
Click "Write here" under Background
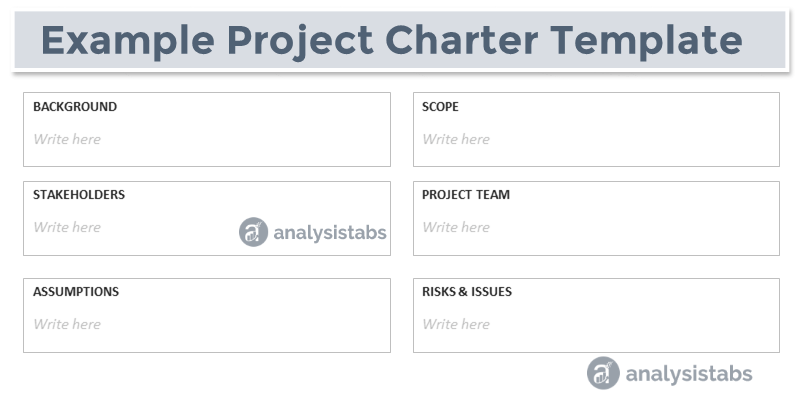point(67,139)
